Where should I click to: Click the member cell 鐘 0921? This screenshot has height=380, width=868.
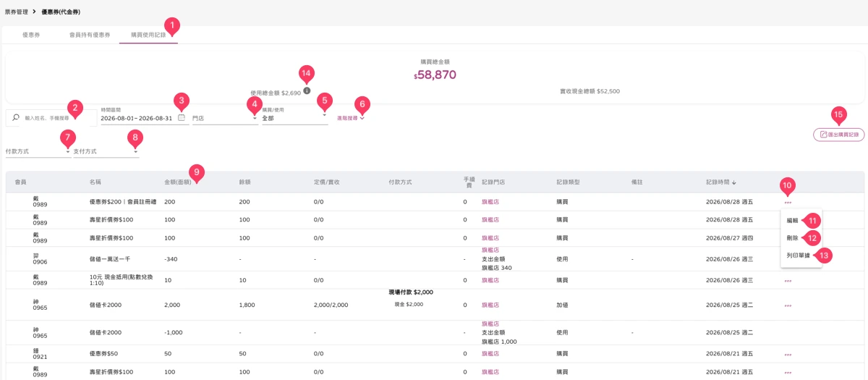[40, 354]
